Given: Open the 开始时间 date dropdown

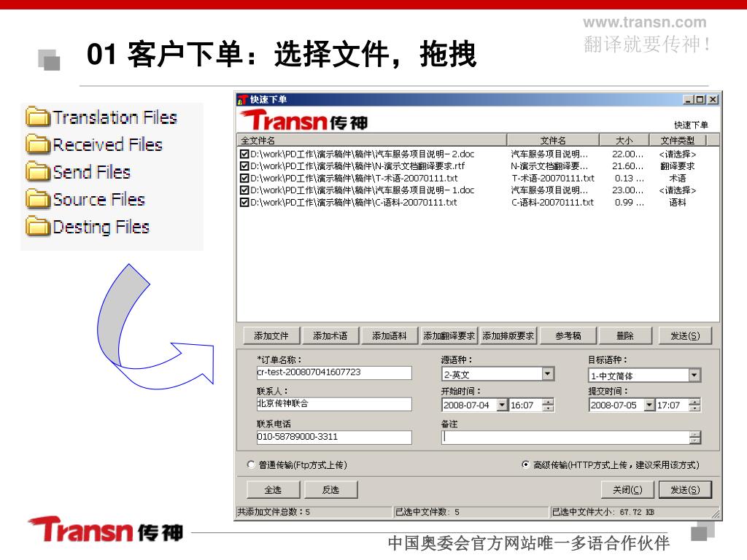Looking at the screenshot, I should (x=502, y=405).
